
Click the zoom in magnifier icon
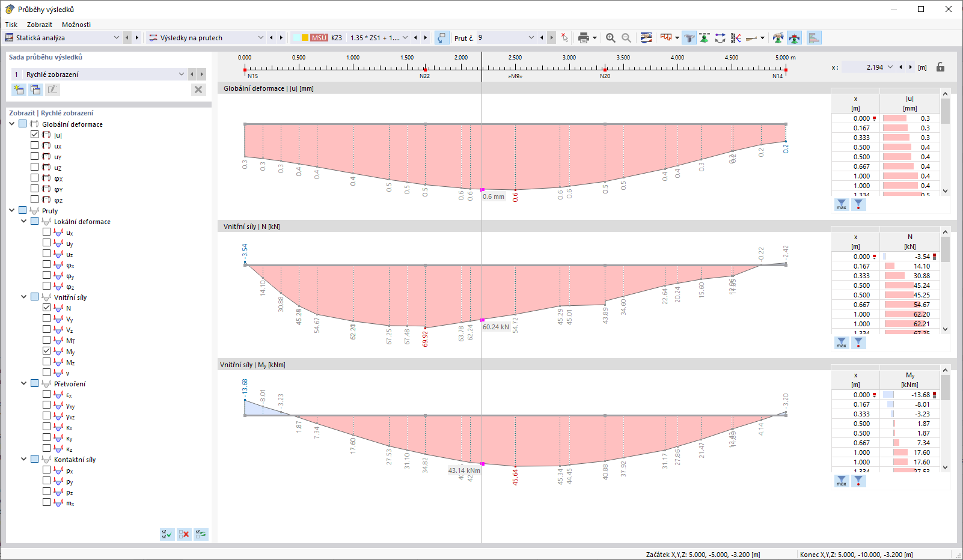click(x=611, y=38)
